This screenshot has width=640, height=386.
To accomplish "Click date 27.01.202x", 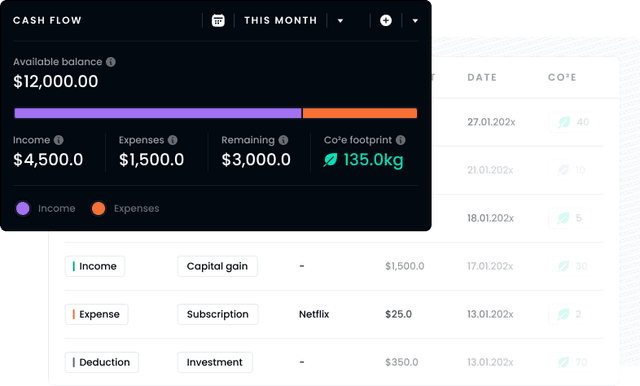I will [491, 122].
